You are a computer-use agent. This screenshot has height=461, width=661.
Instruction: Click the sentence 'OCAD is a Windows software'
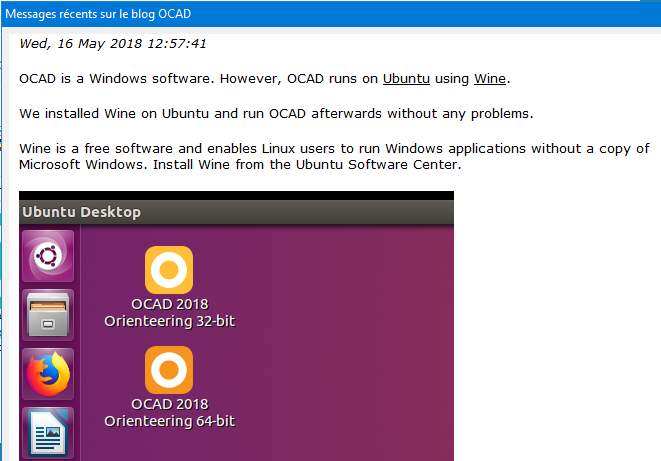tap(115, 79)
